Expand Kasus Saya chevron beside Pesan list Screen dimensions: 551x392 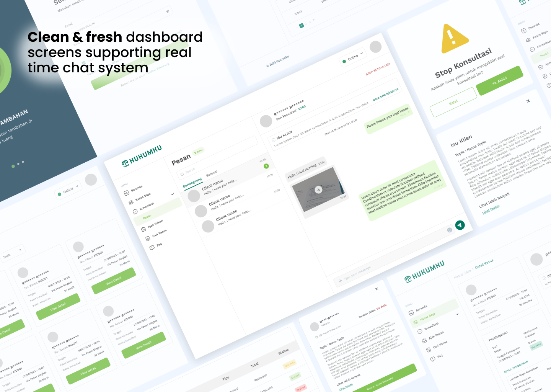[x=172, y=194]
